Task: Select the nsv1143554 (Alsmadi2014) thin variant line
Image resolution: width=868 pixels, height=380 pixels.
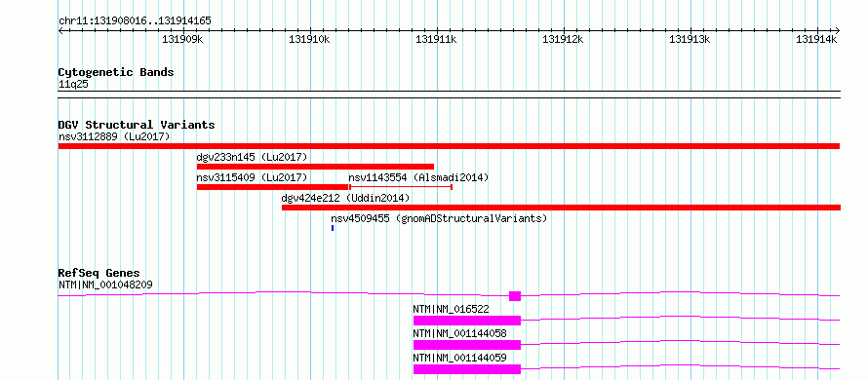Action: click(401, 187)
